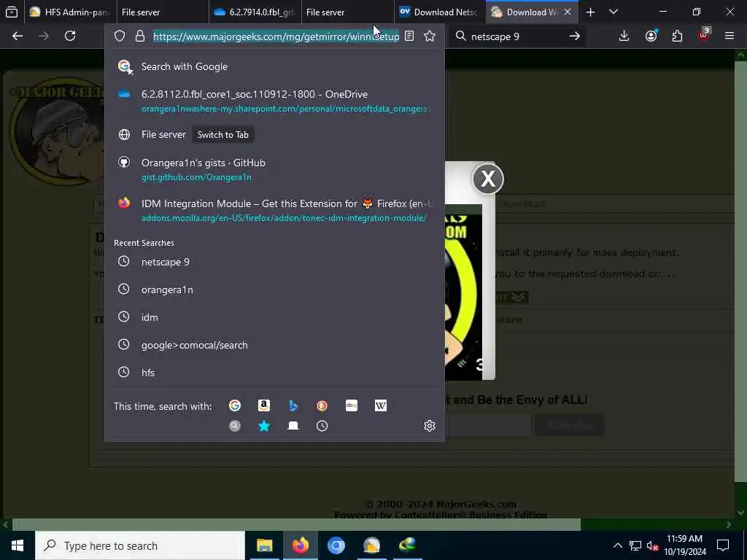Switch to second File server tab
The image size is (747, 560).
347,12
